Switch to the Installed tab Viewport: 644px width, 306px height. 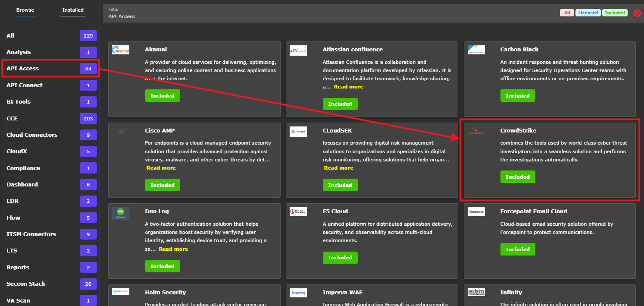[73, 10]
